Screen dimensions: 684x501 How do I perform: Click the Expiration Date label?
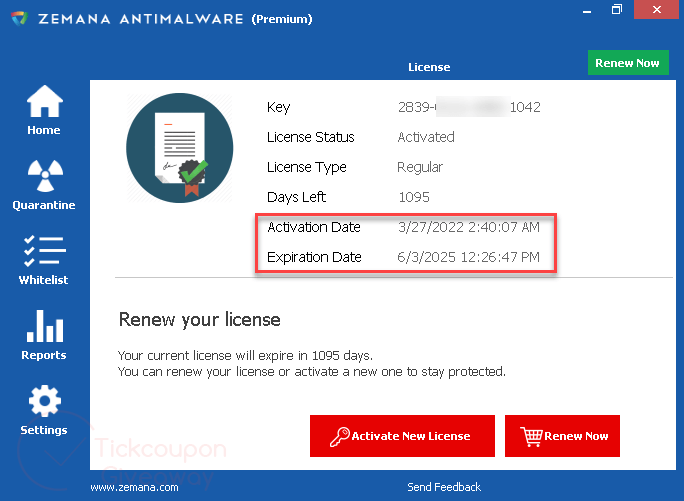pyautogui.click(x=314, y=257)
